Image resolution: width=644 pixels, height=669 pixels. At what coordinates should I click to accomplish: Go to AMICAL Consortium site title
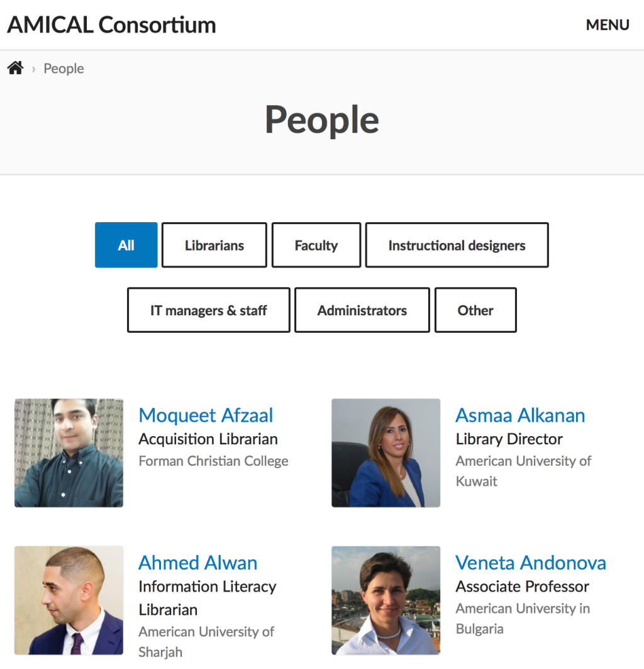click(111, 25)
